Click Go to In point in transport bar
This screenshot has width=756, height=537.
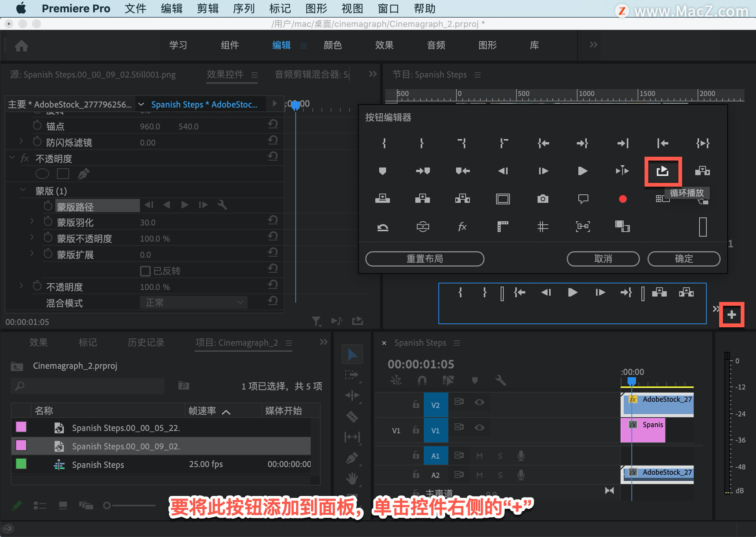pyautogui.click(x=520, y=292)
